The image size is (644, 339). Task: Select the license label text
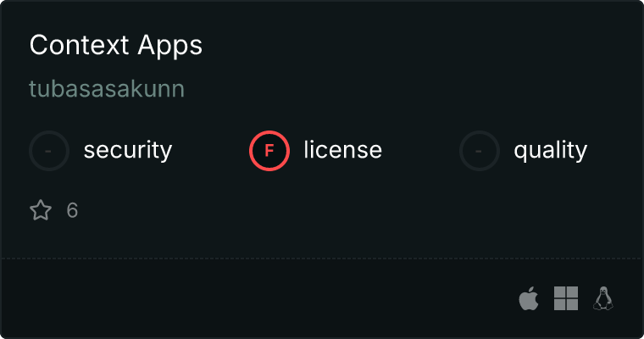(x=343, y=149)
